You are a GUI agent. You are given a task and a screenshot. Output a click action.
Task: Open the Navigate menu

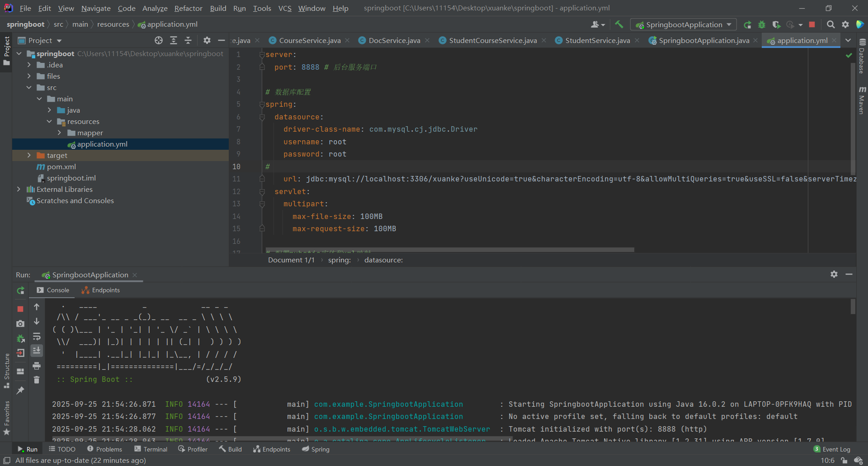pos(96,8)
